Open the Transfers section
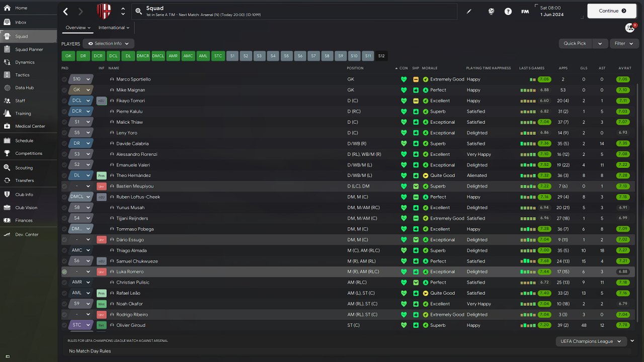The height and width of the screenshot is (362, 644). (x=28, y=180)
